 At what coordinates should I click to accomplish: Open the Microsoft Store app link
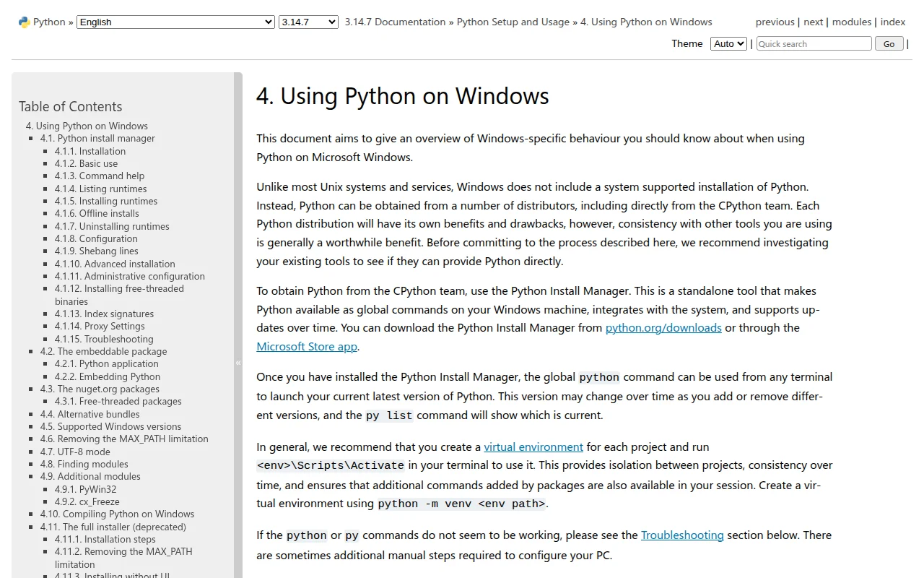307,347
